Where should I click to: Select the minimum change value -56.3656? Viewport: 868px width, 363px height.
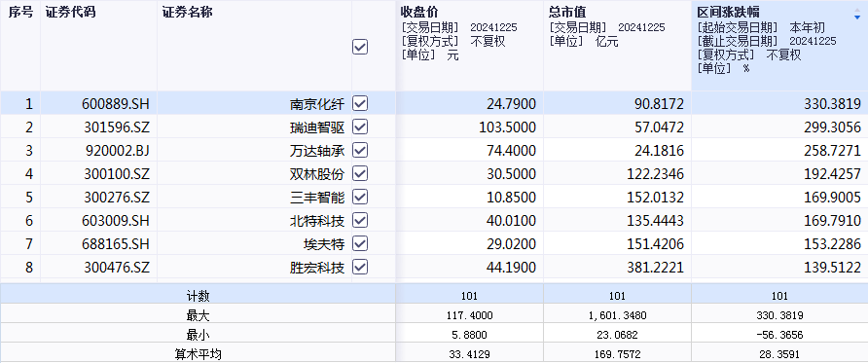[x=779, y=335]
